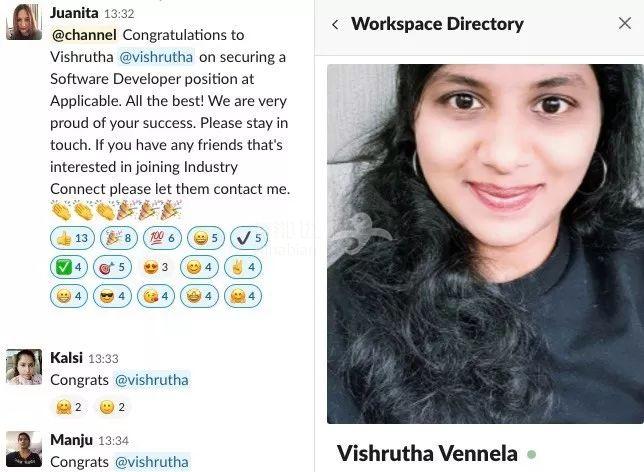Open Kalsi's profile avatar
This screenshot has height=472, width=644.
point(24,367)
